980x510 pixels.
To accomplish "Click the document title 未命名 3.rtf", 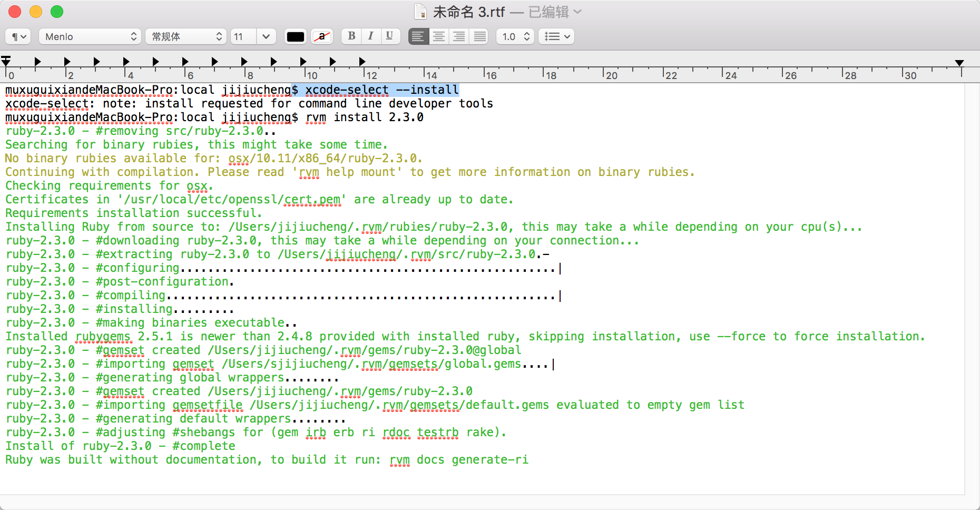I will coord(469,12).
